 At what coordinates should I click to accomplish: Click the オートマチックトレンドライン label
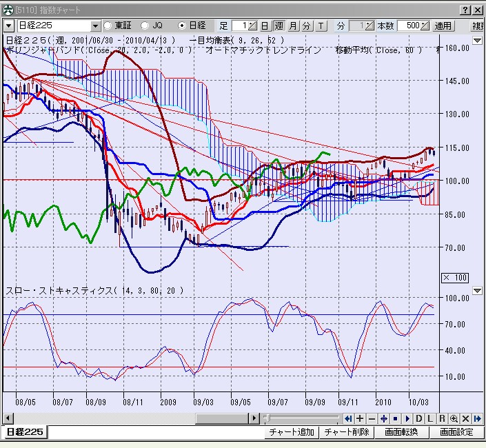point(263,50)
